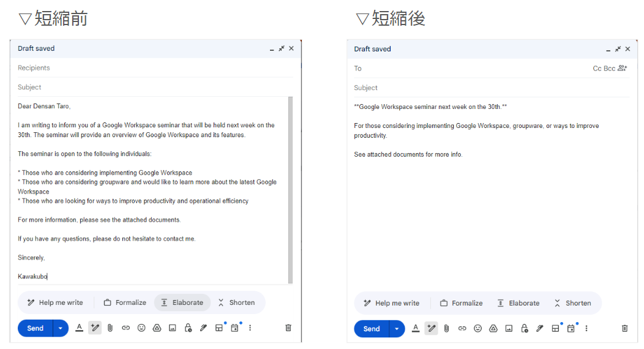This screenshot has width=644, height=349.
Task: Open more options in right compose window
Action: (x=586, y=328)
